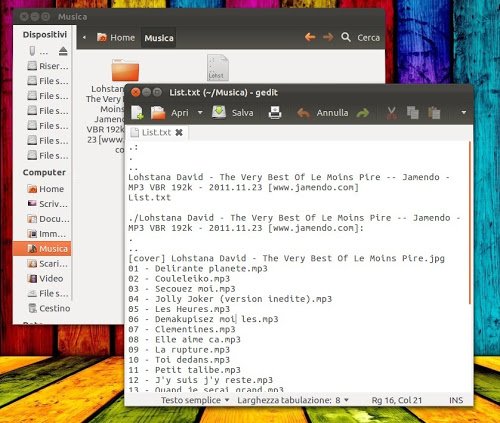Click the Dispositivi section header
The height and width of the screenshot is (423, 500).
point(45,35)
